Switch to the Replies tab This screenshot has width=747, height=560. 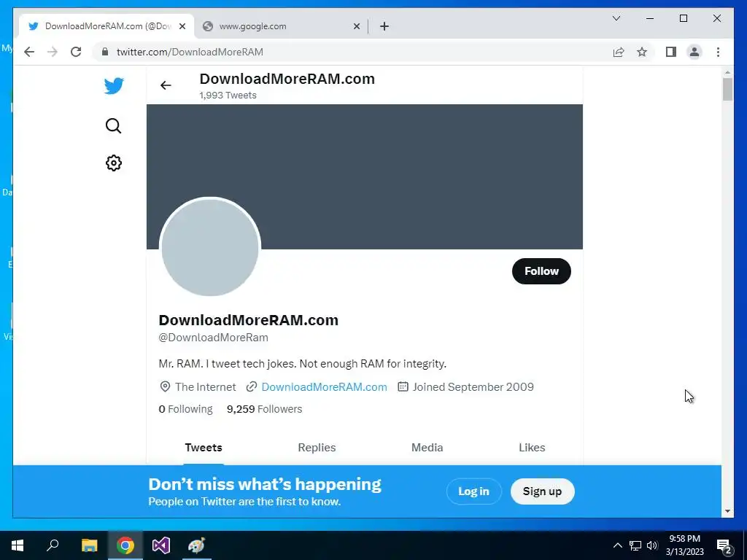point(317,448)
